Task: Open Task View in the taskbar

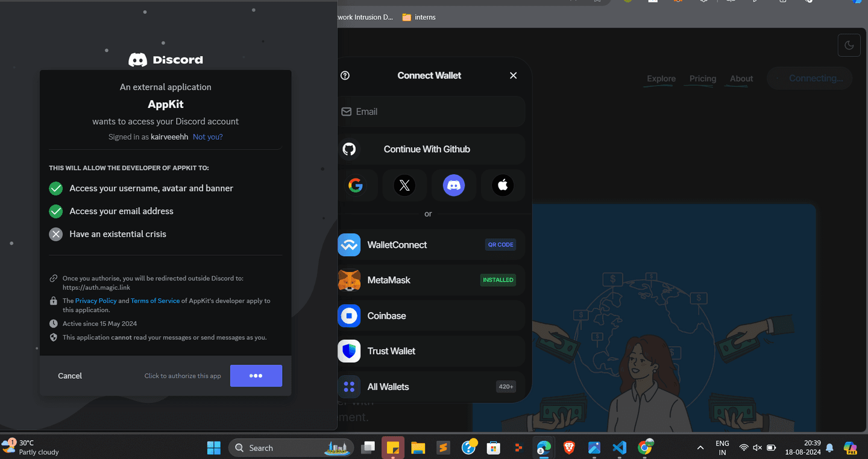Action: coord(368,448)
